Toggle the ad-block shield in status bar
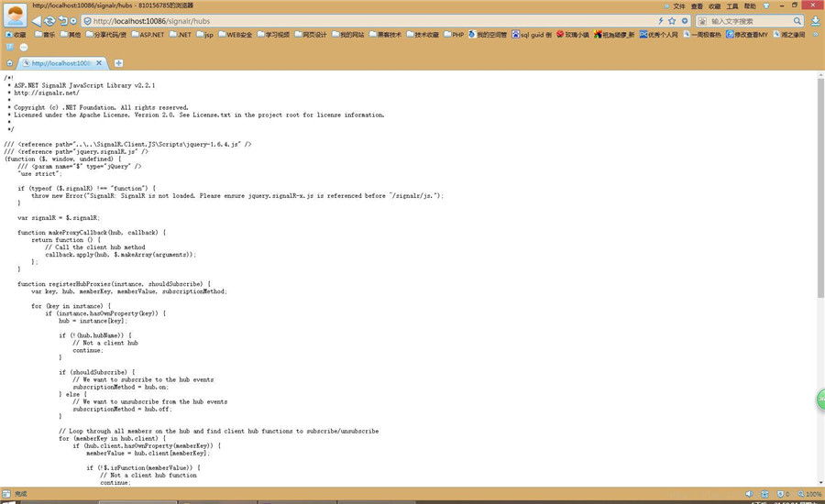The image size is (825, 504). point(781,494)
